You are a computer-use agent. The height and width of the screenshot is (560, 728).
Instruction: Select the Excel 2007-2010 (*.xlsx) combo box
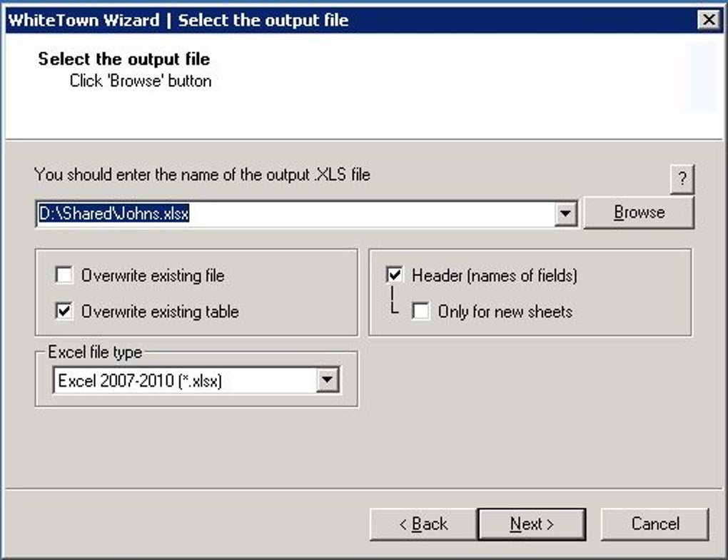click(x=196, y=380)
